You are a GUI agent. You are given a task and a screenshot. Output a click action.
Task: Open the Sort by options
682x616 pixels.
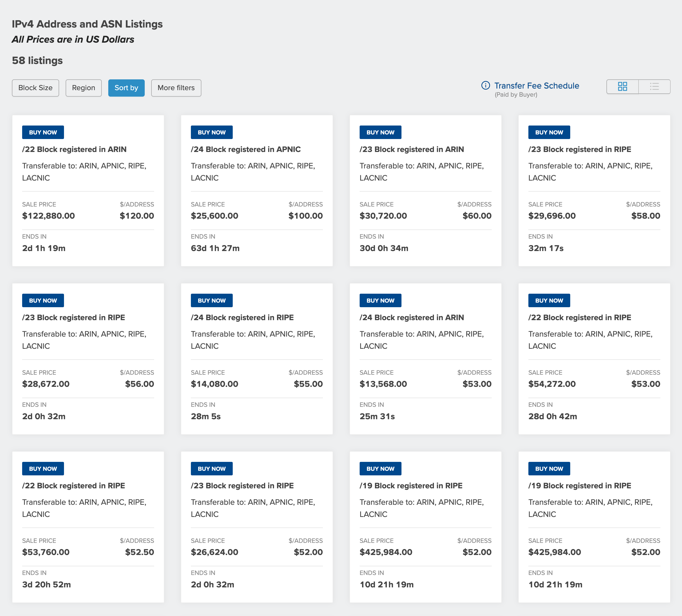click(126, 88)
